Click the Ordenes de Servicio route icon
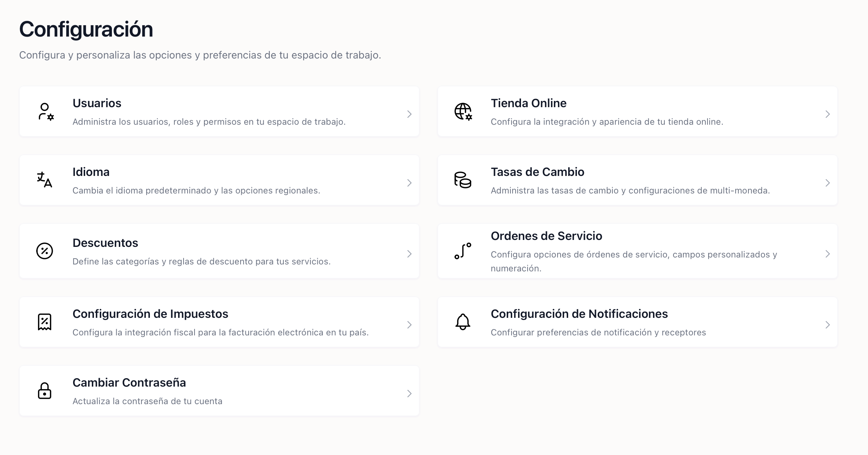The image size is (868, 455). point(463,251)
